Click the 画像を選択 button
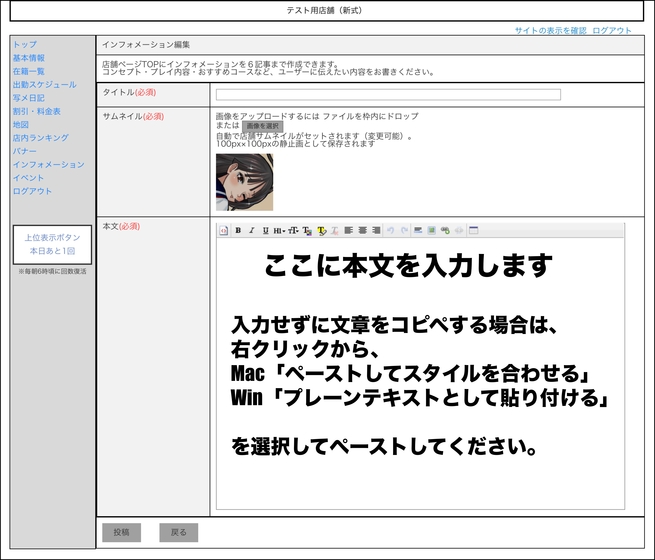The width and height of the screenshot is (655, 560). [262, 126]
